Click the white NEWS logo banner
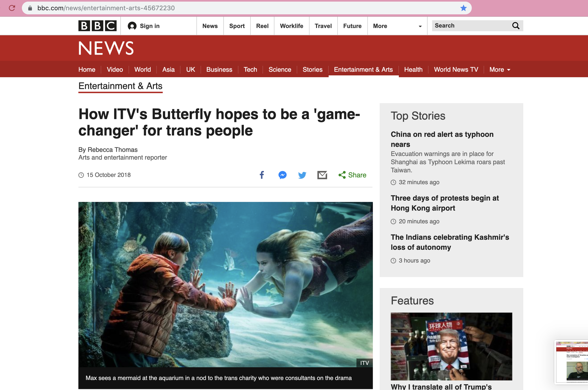 (x=106, y=48)
